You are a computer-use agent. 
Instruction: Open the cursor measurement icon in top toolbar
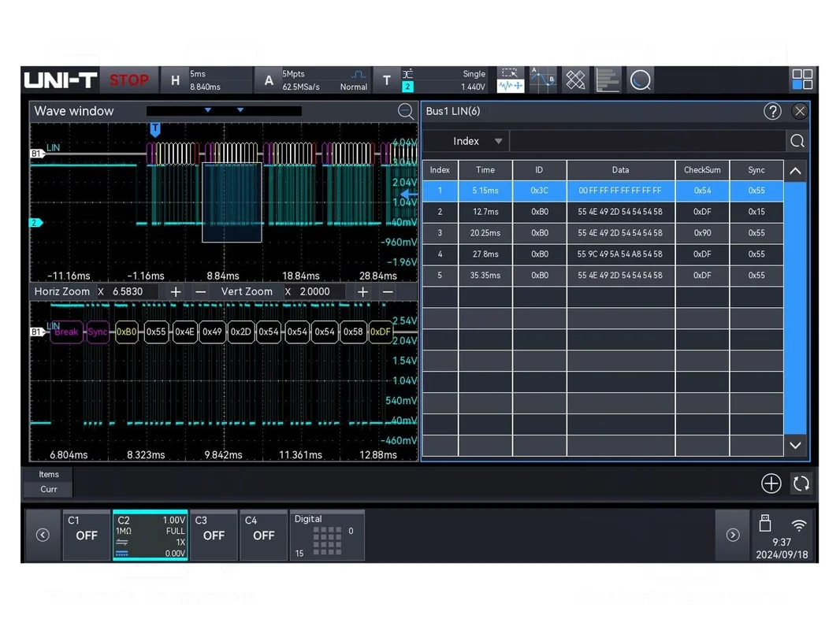[543, 80]
